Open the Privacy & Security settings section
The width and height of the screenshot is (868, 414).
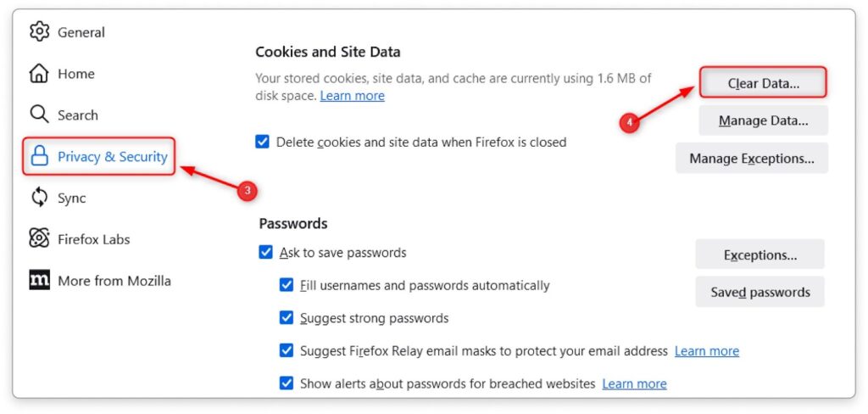point(112,157)
